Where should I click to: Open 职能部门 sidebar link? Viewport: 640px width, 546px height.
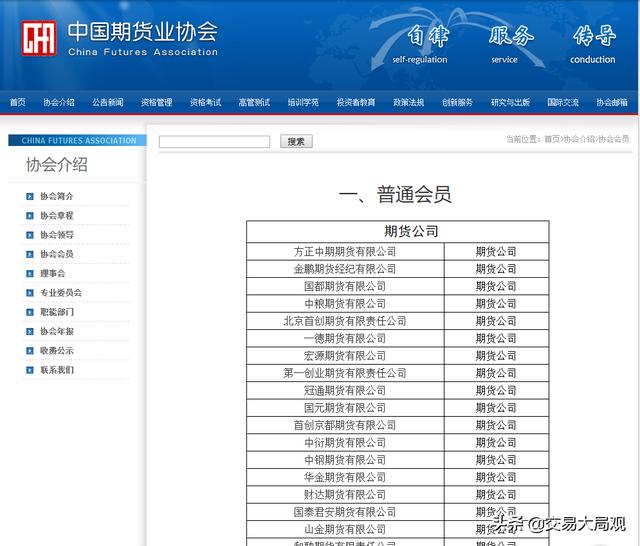pos(57,312)
